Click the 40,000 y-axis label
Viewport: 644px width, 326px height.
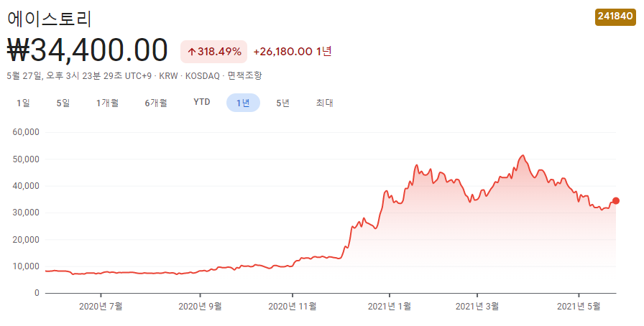26,186
